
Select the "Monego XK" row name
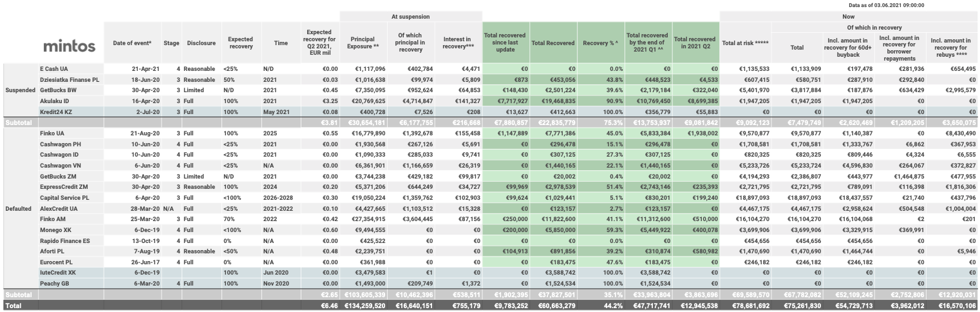point(55,231)
